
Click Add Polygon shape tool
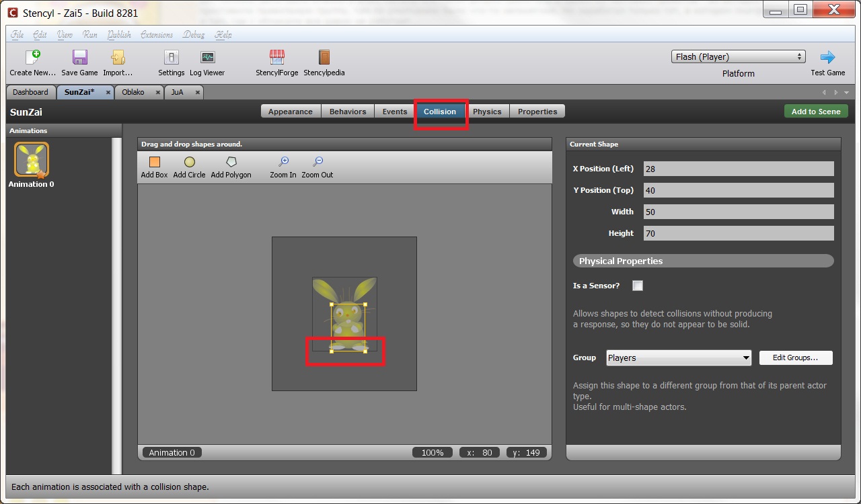tap(231, 163)
